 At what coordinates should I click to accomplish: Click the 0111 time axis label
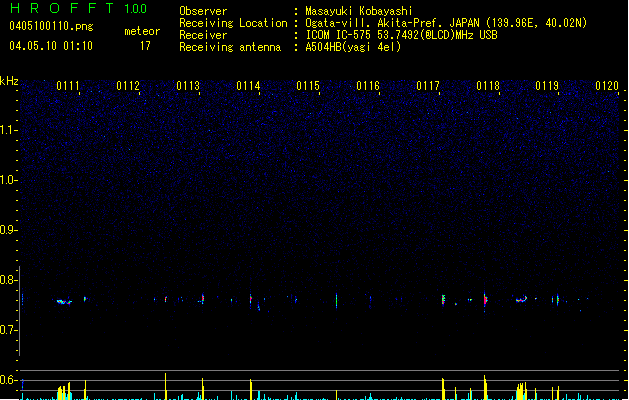tap(68, 86)
